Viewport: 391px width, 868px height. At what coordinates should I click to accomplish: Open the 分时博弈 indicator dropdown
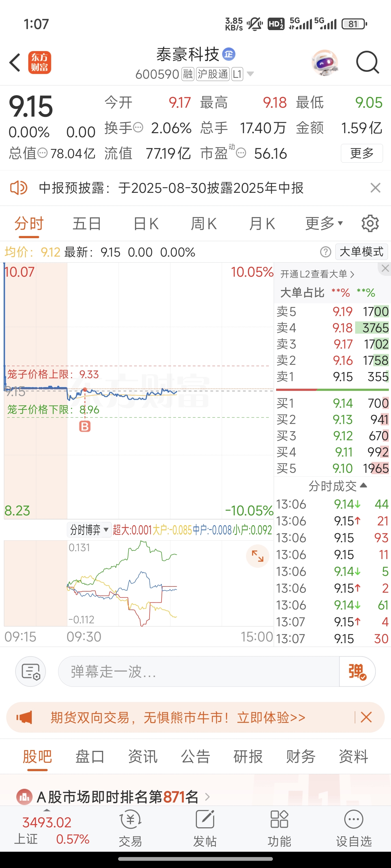[89, 530]
